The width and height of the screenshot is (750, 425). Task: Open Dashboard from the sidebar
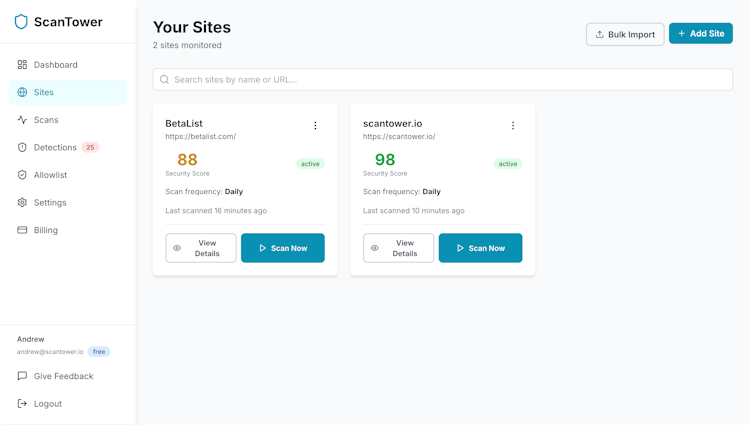(55, 65)
